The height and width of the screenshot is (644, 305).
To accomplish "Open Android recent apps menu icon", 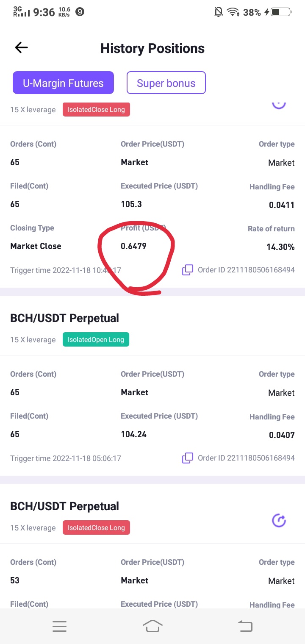I will (59, 626).
